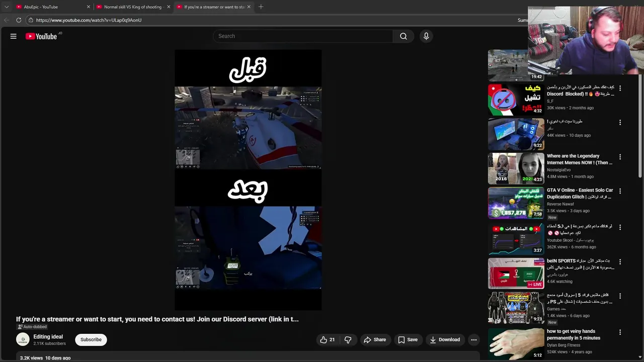This screenshot has height=362, width=644.
Task: Open the YouTube hamburger guide menu
Action: pos(14,36)
